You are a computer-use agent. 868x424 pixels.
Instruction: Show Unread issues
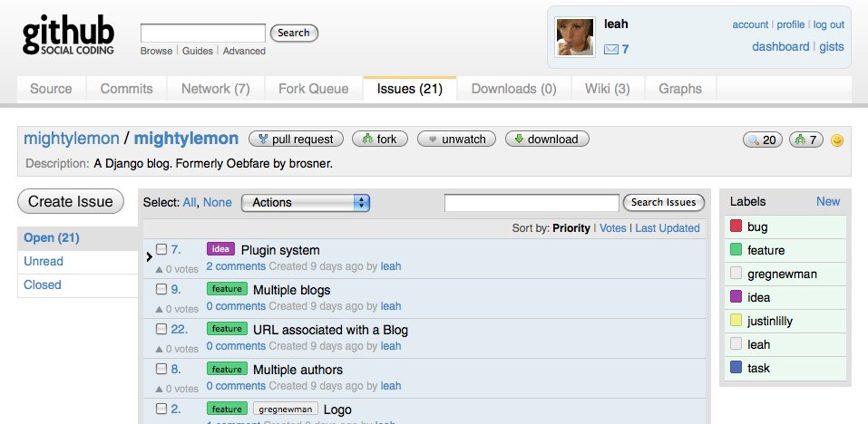(x=44, y=262)
